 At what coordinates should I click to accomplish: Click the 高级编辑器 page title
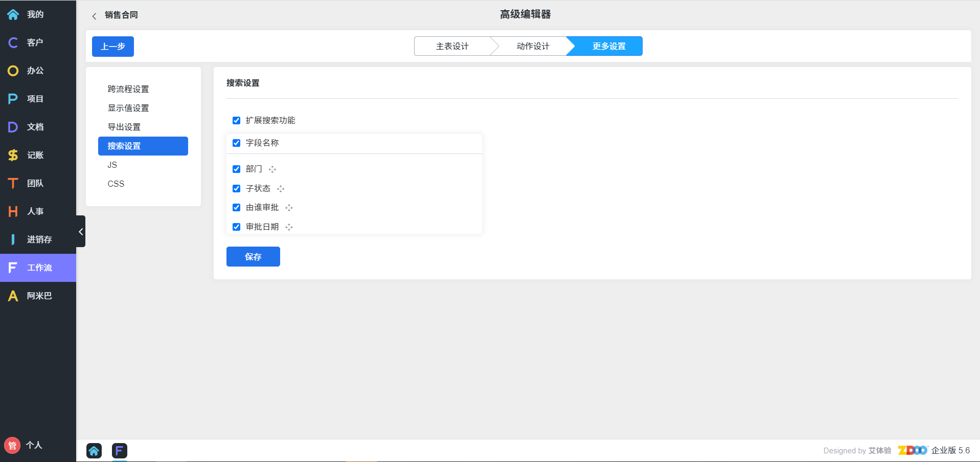click(526, 14)
